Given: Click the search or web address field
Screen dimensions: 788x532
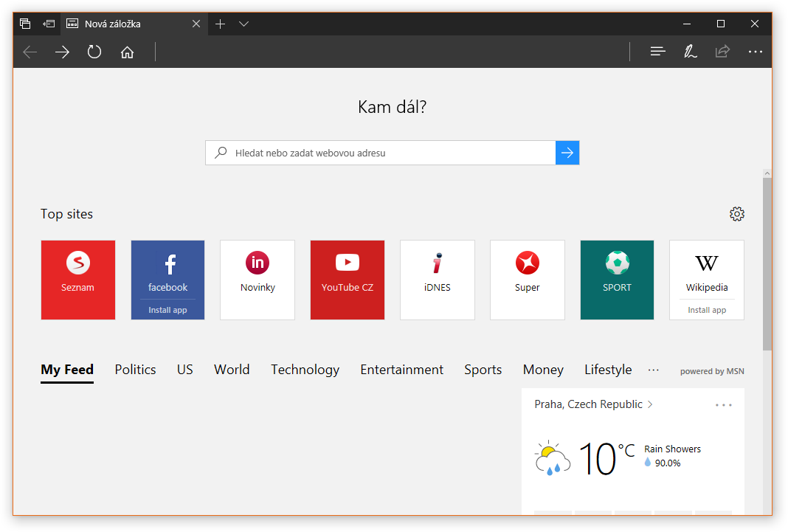Looking at the screenshot, I should pyautogui.click(x=381, y=153).
